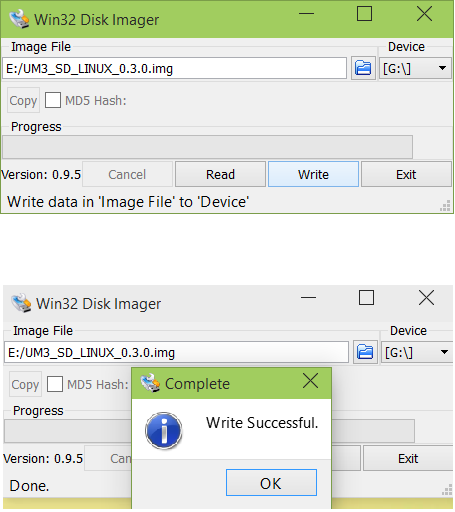Toggle MD5 Hash checkbox in lower window

pos(55,384)
